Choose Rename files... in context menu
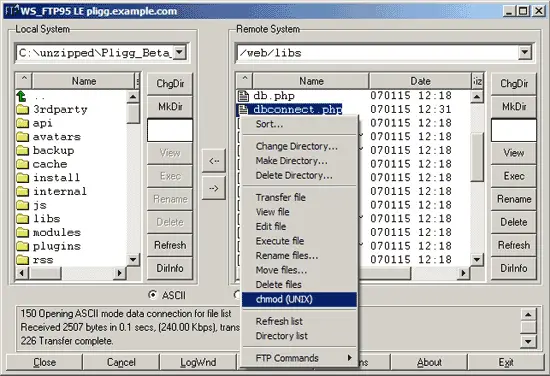The height and width of the screenshot is (376, 550). (x=299, y=256)
